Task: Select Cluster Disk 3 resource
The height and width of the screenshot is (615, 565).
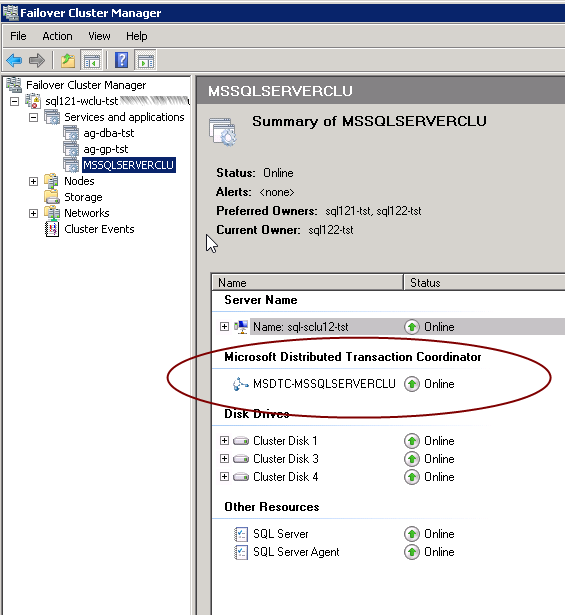Action: [286, 459]
